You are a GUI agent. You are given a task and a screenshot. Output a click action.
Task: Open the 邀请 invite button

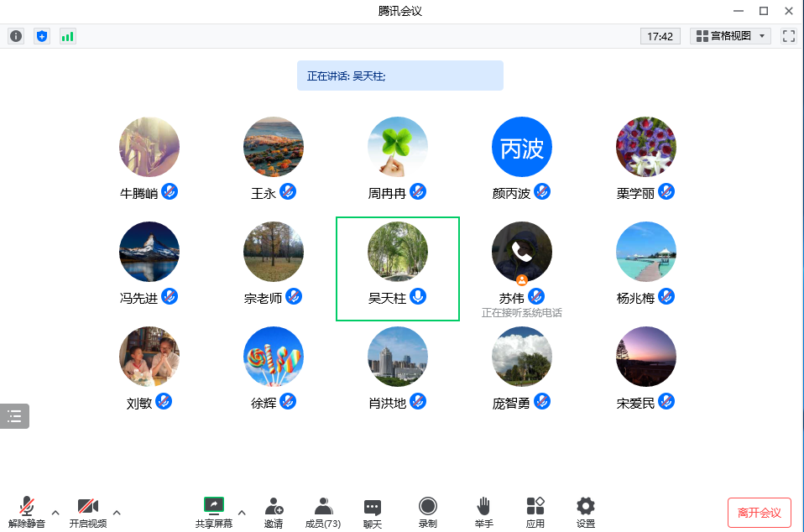(x=274, y=513)
